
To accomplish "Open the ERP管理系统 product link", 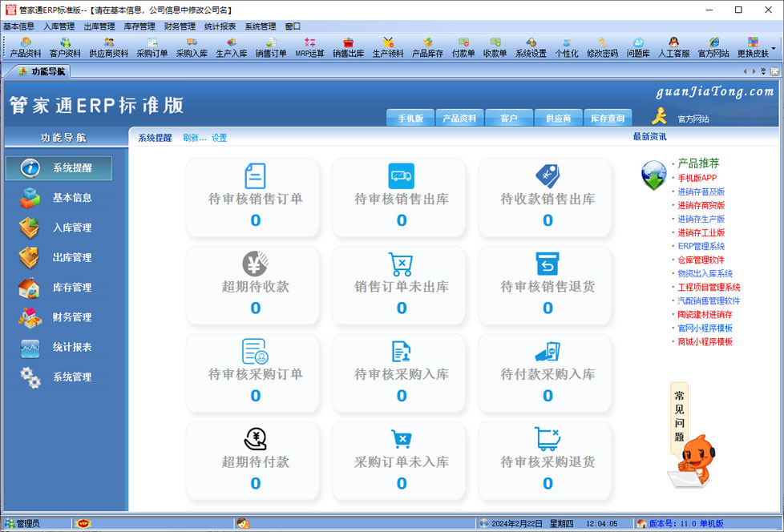I will 701,246.
